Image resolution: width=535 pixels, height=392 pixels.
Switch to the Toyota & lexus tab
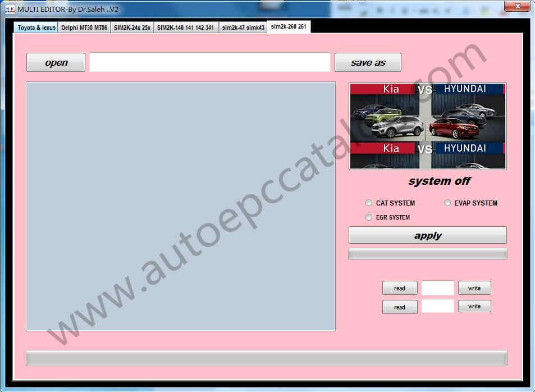[36, 28]
